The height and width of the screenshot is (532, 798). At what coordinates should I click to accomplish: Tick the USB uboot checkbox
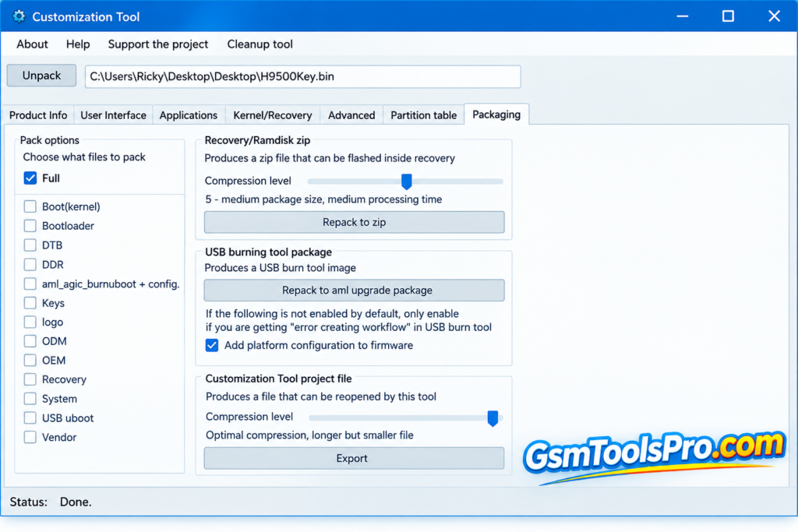click(30, 418)
